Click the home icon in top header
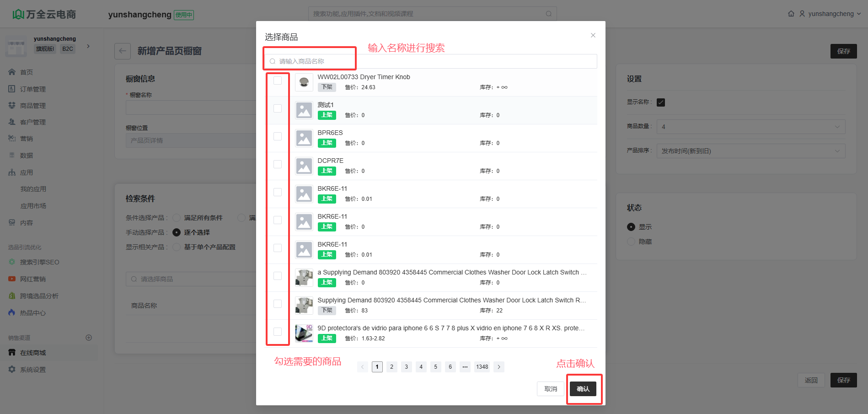Image resolution: width=868 pixels, height=414 pixels. click(791, 14)
